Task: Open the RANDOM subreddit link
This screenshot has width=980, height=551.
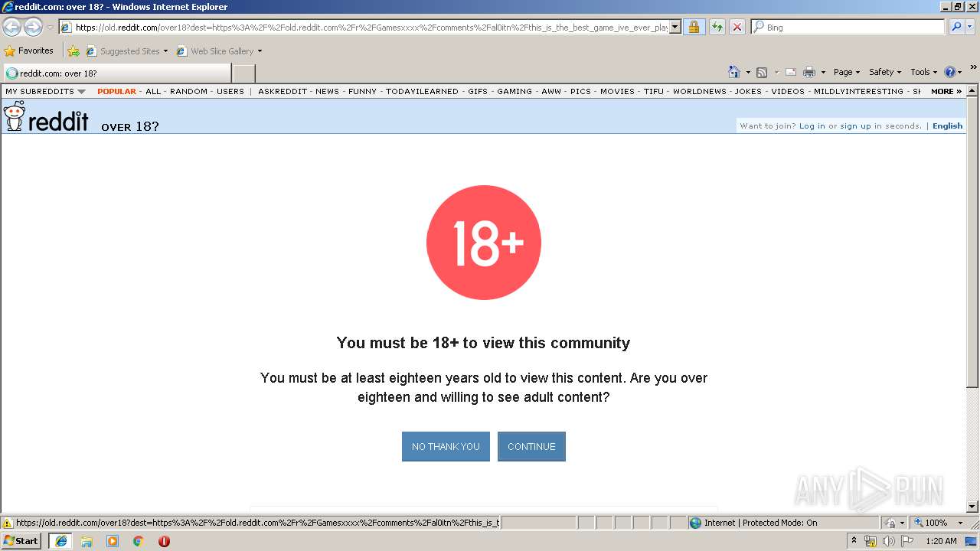Action: coord(188,91)
